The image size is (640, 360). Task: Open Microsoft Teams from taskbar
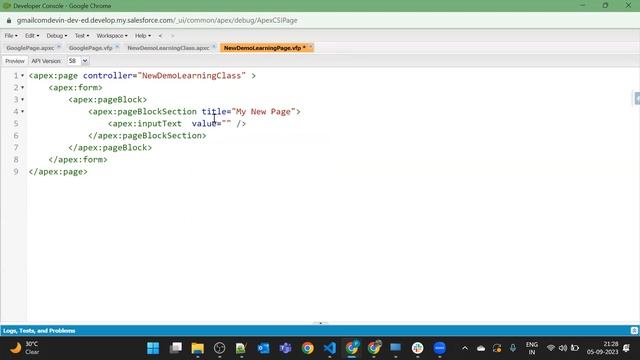pyautogui.click(x=285, y=348)
